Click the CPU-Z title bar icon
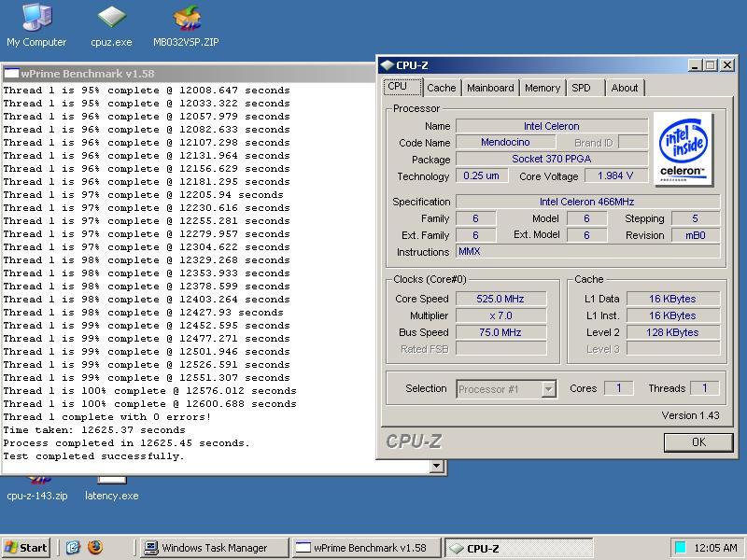Viewport: 747px width, 560px height. 388,65
